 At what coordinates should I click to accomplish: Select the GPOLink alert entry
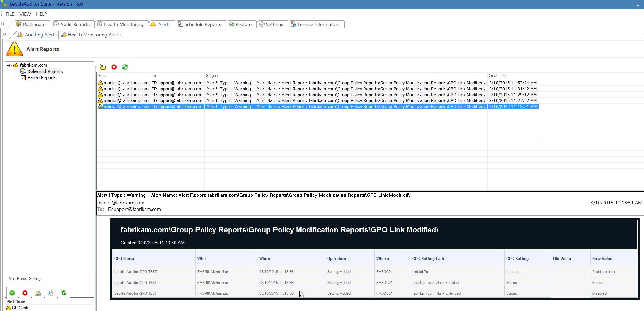tap(20, 308)
